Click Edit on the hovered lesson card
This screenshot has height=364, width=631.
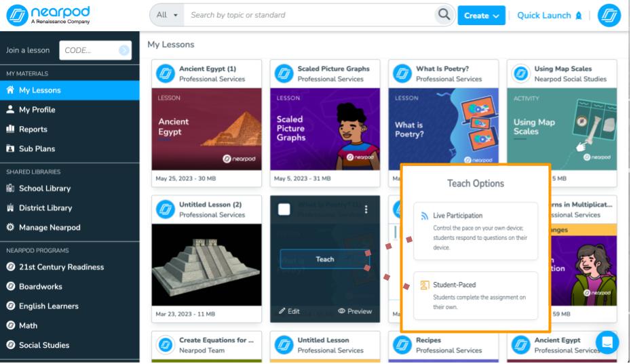tap(289, 311)
